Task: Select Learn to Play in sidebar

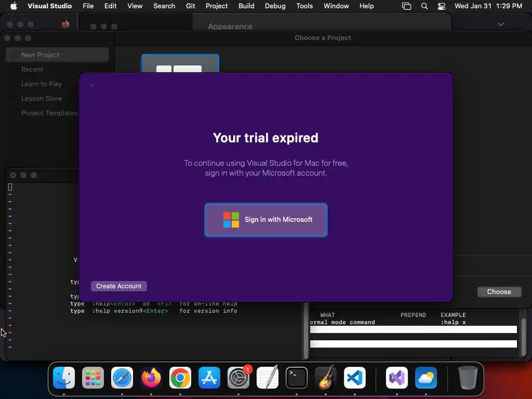Action: pos(42,84)
